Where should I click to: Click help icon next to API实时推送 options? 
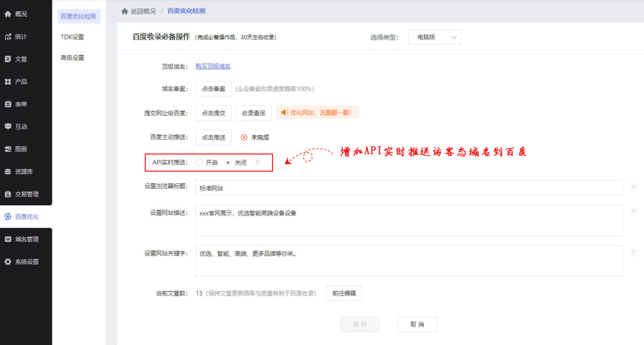(256, 162)
